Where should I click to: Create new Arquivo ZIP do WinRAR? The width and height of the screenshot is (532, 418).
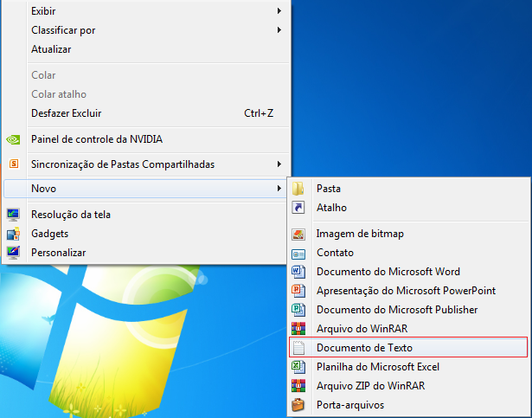coord(408,386)
